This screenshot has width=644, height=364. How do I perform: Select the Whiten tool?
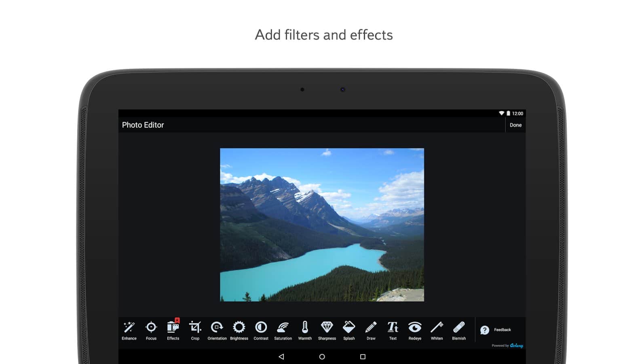pos(437,330)
